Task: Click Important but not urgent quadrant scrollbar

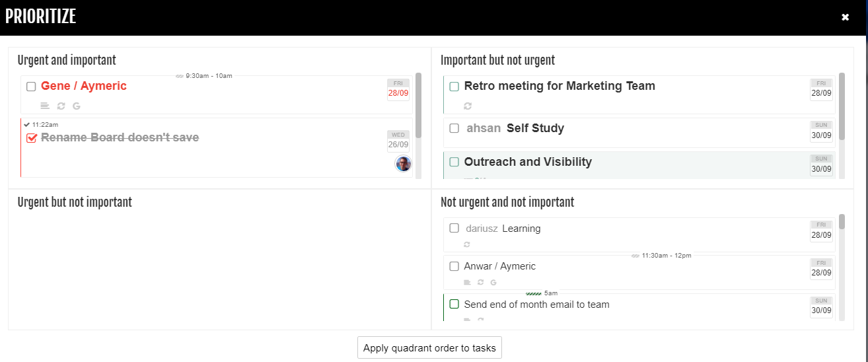Action: (842, 106)
